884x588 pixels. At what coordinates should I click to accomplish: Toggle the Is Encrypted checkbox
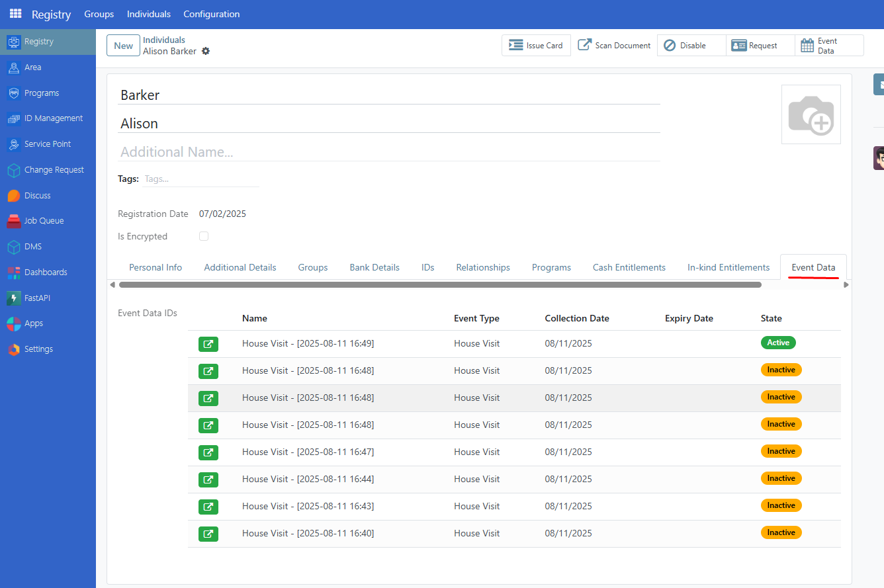tap(204, 236)
